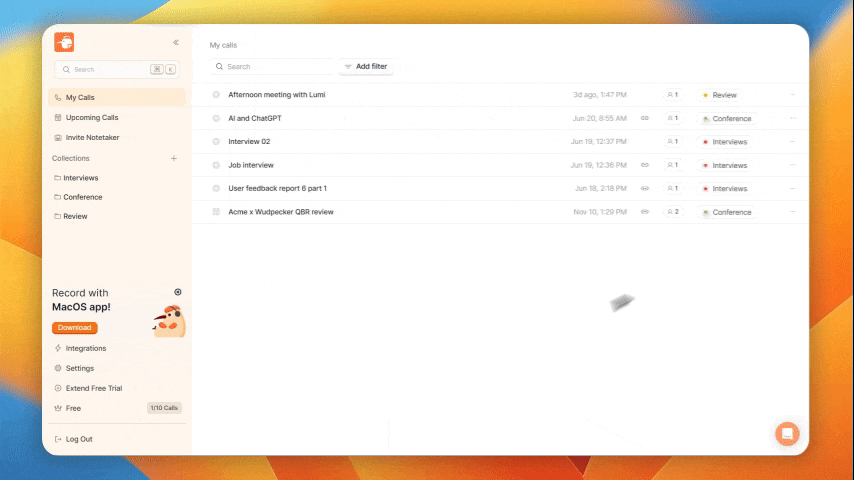The height and width of the screenshot is (480, 854).
Task: Open call 'User feedback report 6 part 1'
Action: (278, 189)
